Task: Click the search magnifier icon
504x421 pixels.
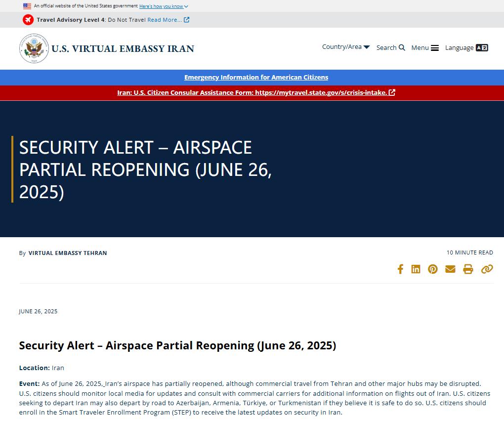Action: (402, 47)
